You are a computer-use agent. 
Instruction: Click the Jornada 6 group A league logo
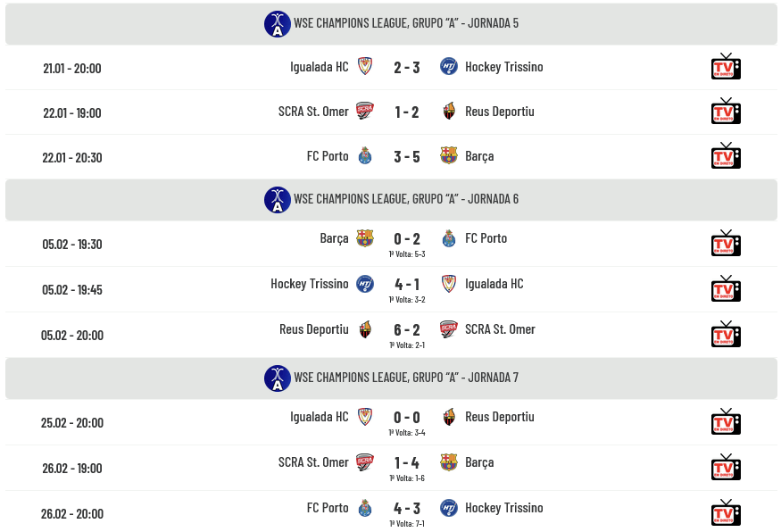pyautogui.click(x=278, y=200)
